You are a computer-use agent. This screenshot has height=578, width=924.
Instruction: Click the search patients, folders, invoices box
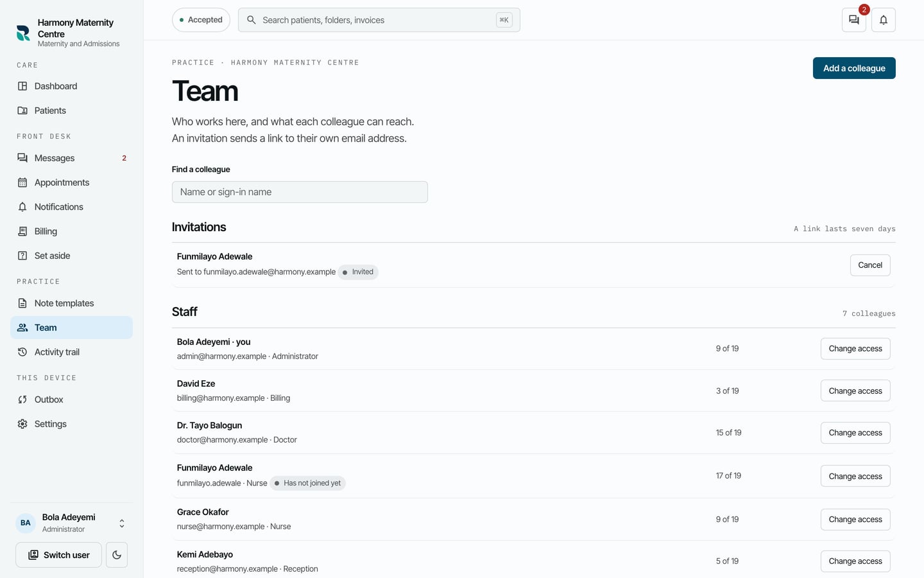pos(379,20)
